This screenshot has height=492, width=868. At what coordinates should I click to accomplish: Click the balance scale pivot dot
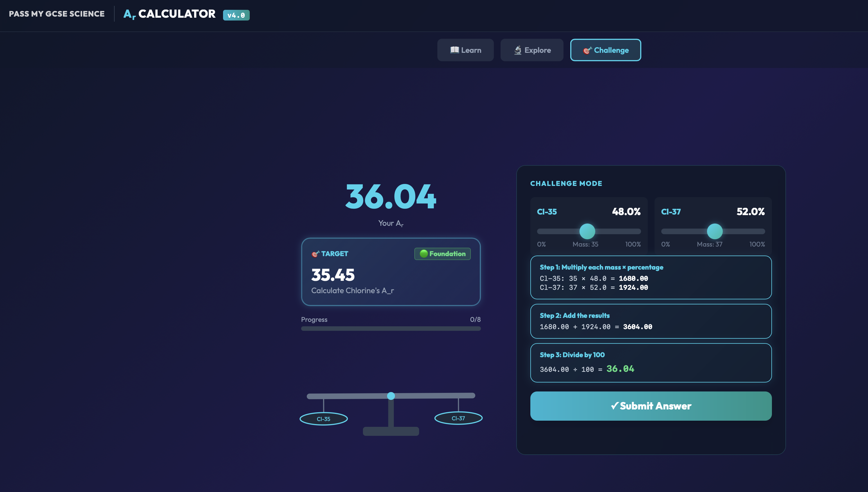[391, 396]
